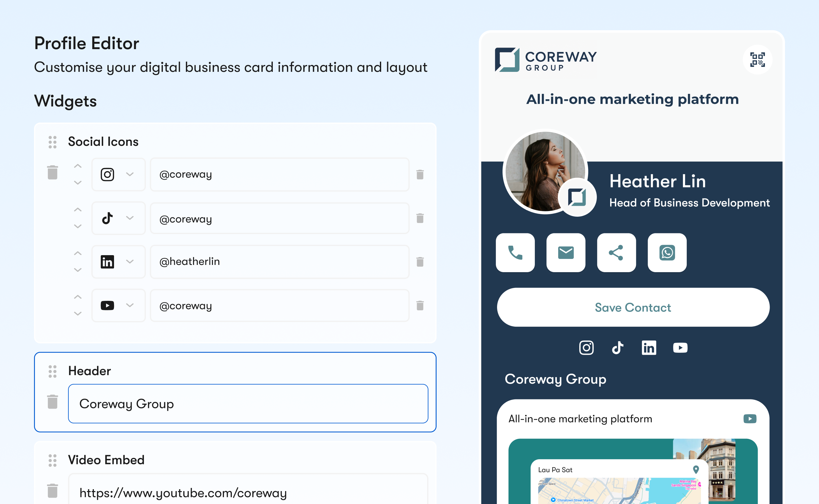Click the Coreway Group logo in preview
Screen dimensions: 819x504
(546, 60)
